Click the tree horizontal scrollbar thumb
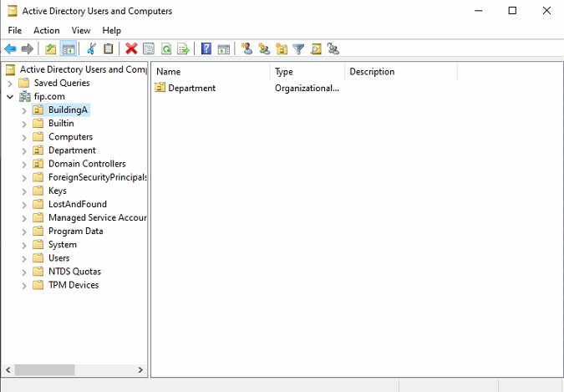This screenshot has height=392, width=564. coord(44,369)
